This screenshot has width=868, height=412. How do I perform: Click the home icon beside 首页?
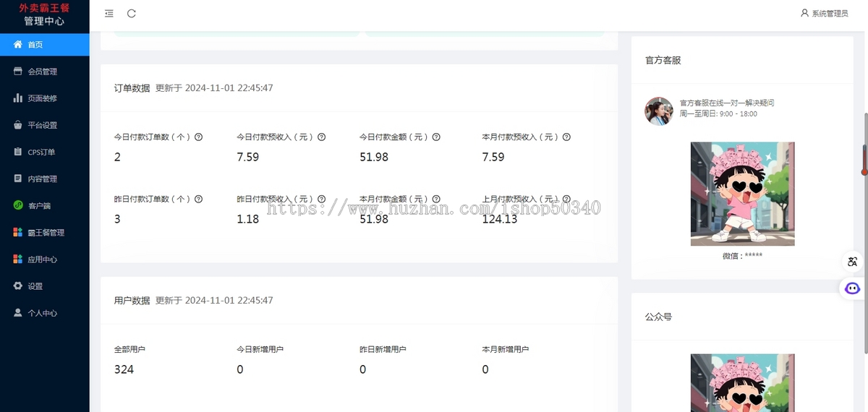18,45
